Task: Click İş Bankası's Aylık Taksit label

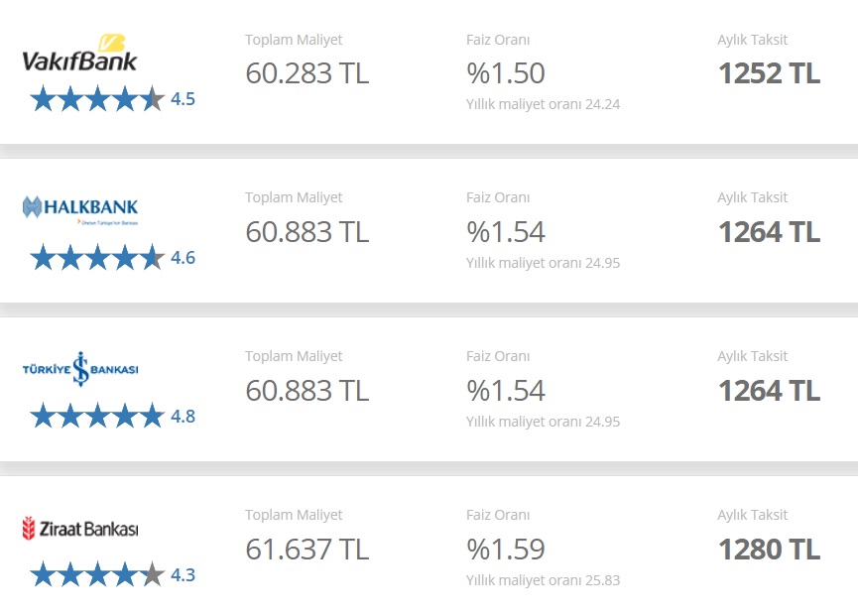Action: point(753,356)
